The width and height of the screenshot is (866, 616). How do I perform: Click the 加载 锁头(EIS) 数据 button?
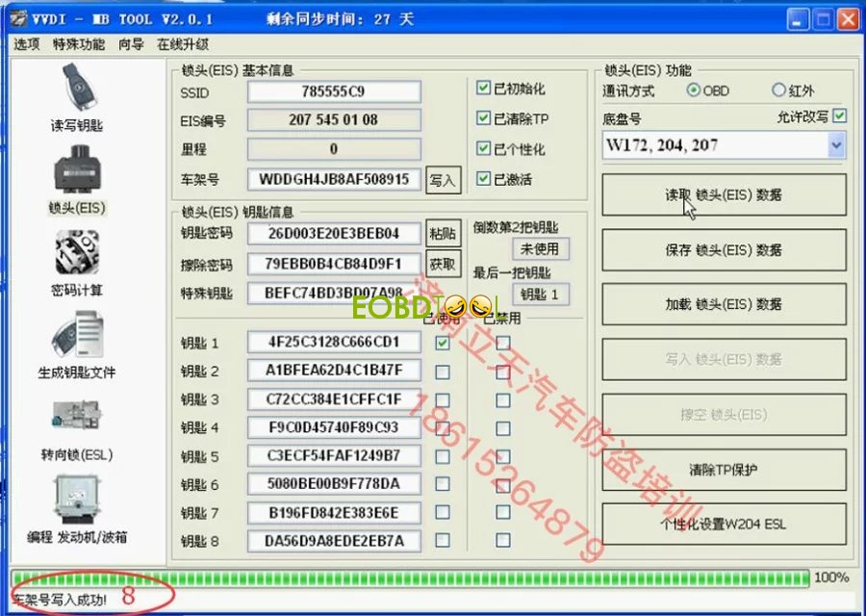724,304
